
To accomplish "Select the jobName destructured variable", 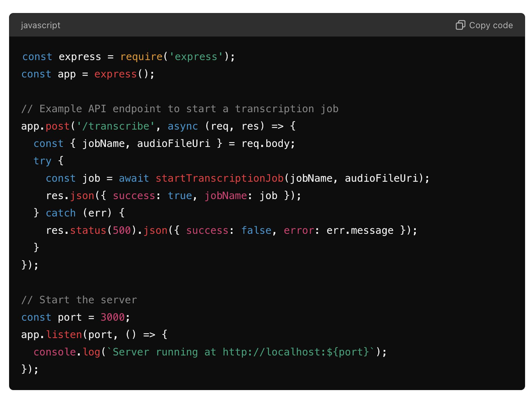I will (x=104, y=143).
